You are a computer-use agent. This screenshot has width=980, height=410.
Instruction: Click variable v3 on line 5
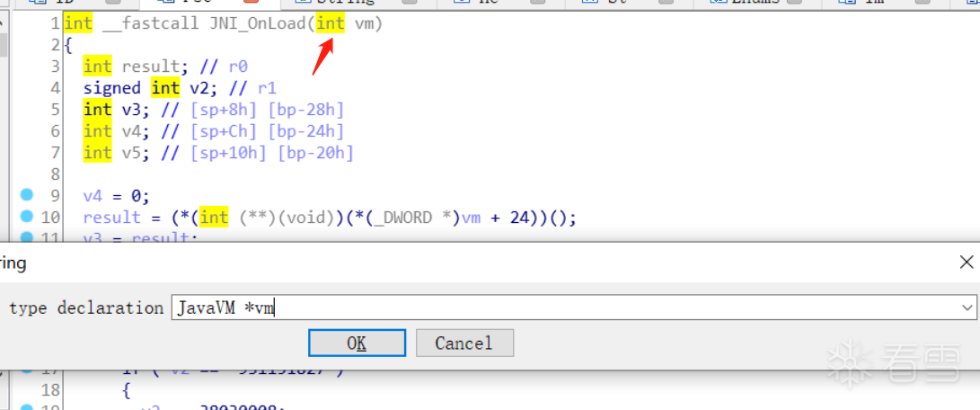click(130, 110)
